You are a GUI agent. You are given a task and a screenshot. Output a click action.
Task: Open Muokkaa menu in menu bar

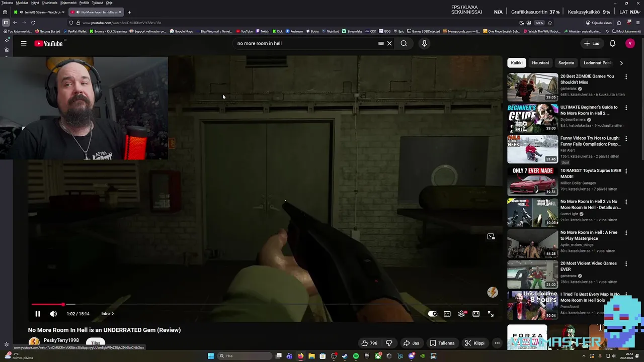pyautogui.click(x=22, y=3)
